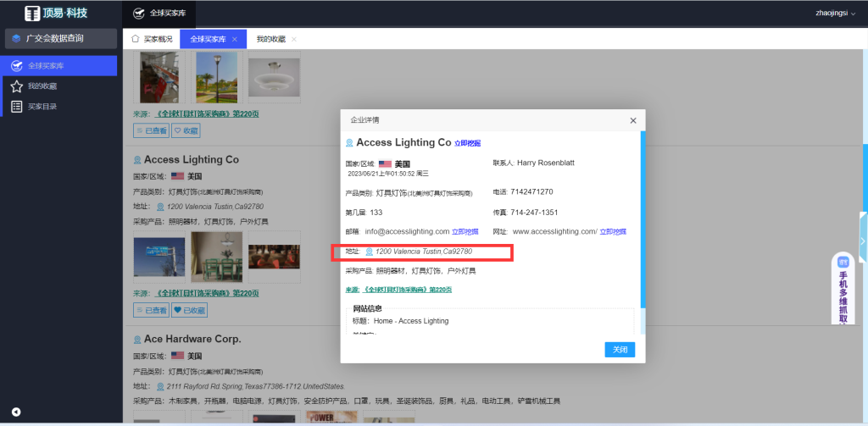
Task: Toggle 已查看 on Access Lighting Co listing
Action: pos(152,311)
